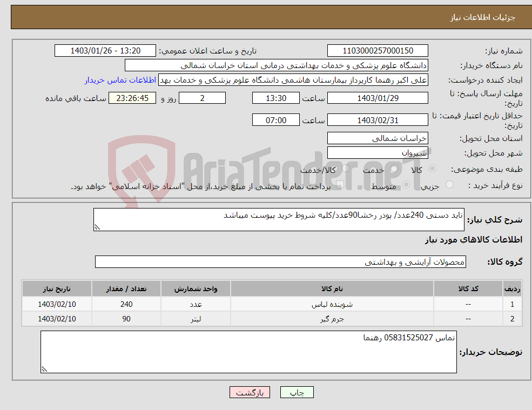532x410 pixels.
Task: Select the جزیی purchase type radio
Action: click(x=449, y=185)
